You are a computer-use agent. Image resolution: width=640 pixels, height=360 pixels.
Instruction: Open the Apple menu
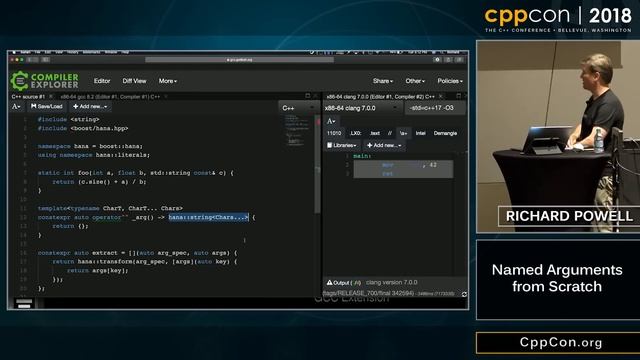pos(13,52)
